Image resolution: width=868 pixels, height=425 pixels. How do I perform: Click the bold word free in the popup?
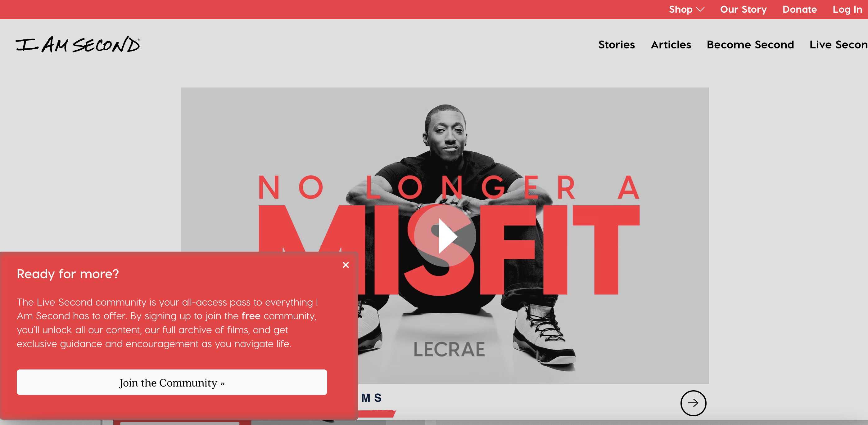click(251, 316)
